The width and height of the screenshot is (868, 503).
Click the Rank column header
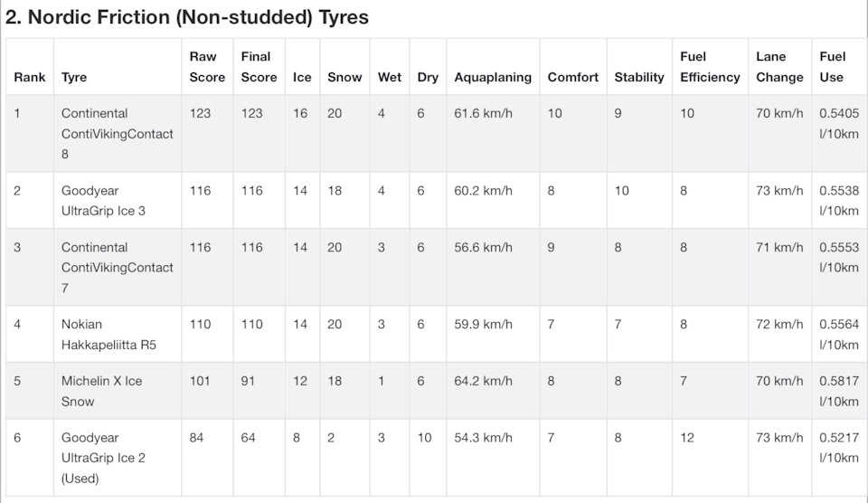(30, 77)
